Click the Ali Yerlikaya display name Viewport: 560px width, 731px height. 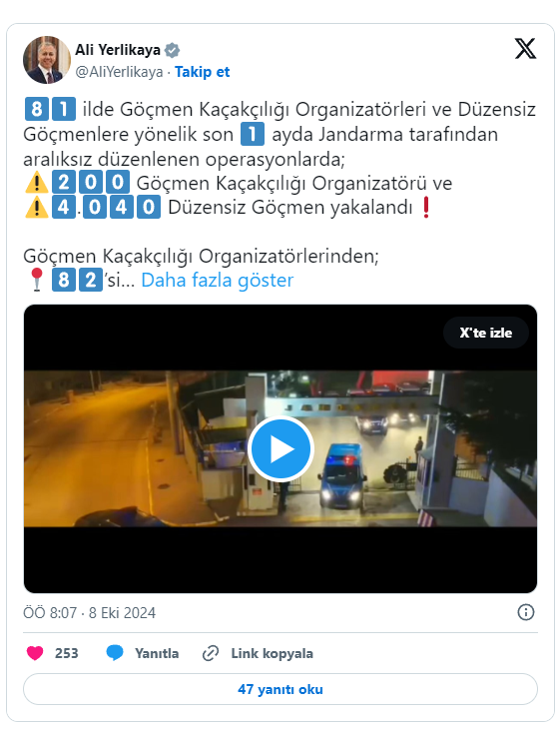118,50
